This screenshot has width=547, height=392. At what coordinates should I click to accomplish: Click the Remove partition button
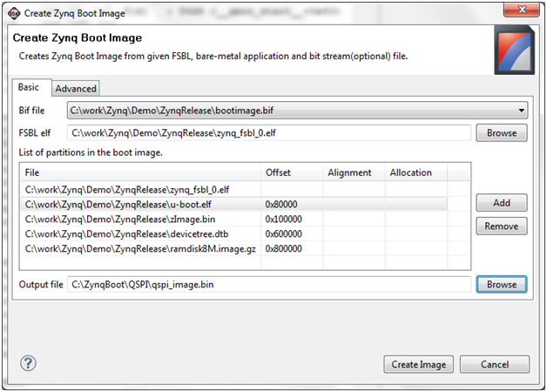pyautogui.click(x=502, y=226)
